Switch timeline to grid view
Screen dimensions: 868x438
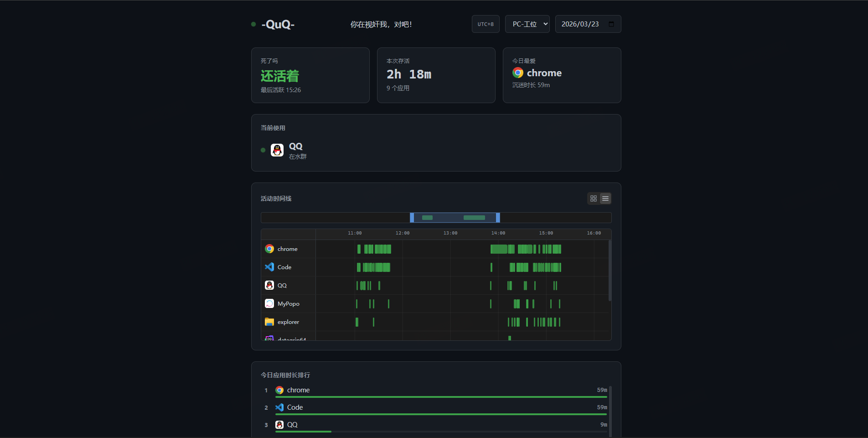click(x=593, y=198)
